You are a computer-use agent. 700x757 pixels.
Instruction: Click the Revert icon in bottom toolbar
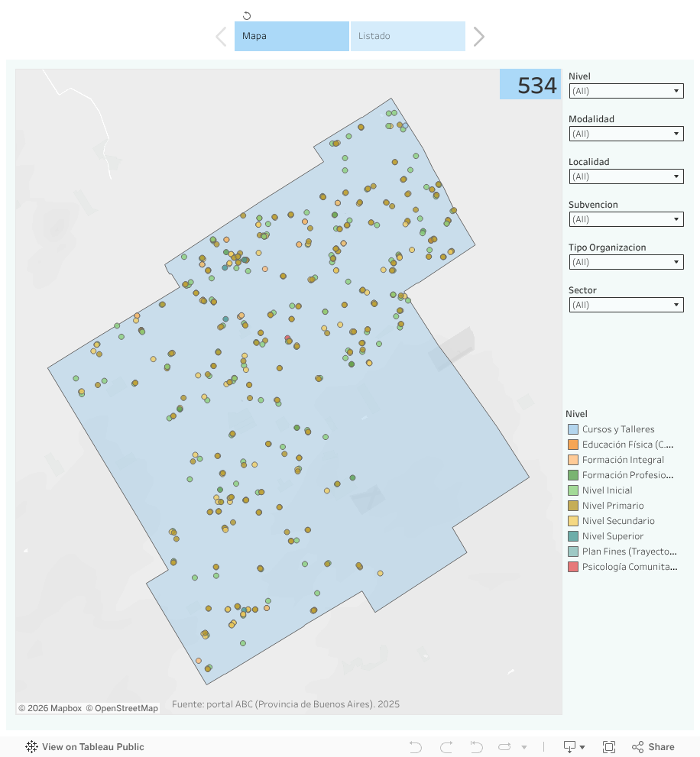[476, 747]
